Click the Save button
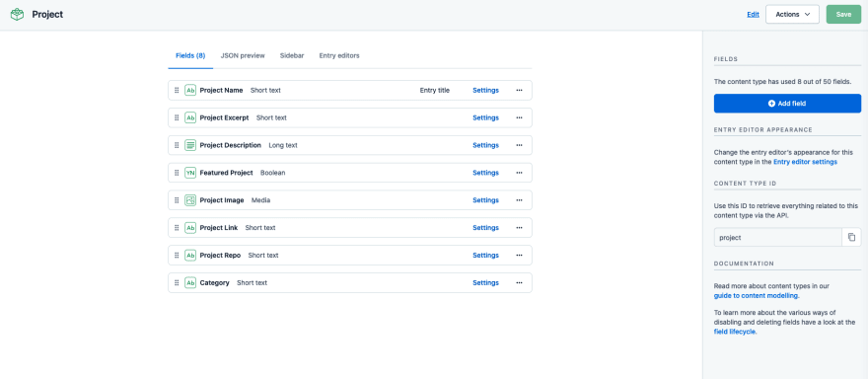868x379 pixels. pyautogui.click(x=843, y=15)
